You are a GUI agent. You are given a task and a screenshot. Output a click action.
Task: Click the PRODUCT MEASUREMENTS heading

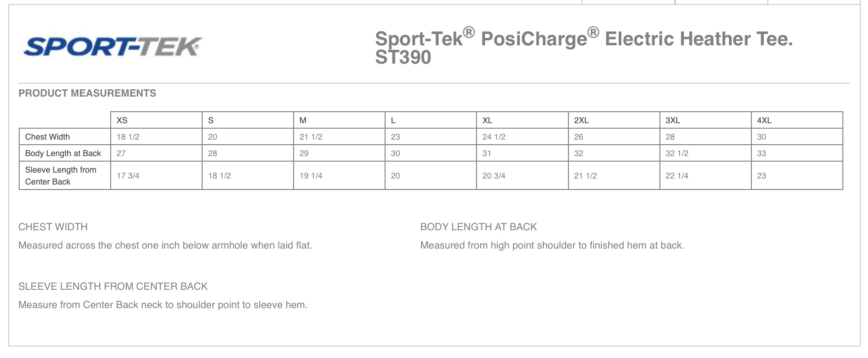click(x=87, y=93)
